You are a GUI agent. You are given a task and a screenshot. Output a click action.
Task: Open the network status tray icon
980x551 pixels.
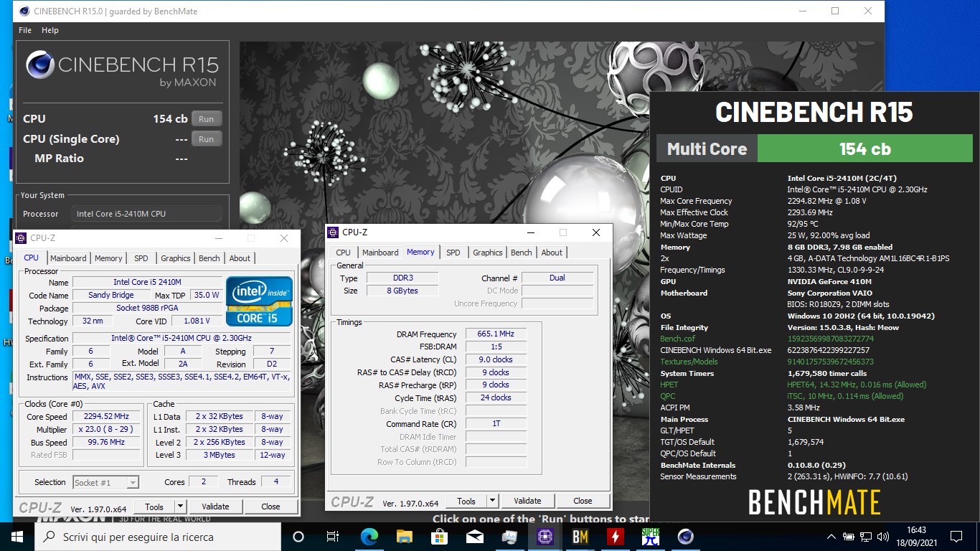click(x=864, y=537)
